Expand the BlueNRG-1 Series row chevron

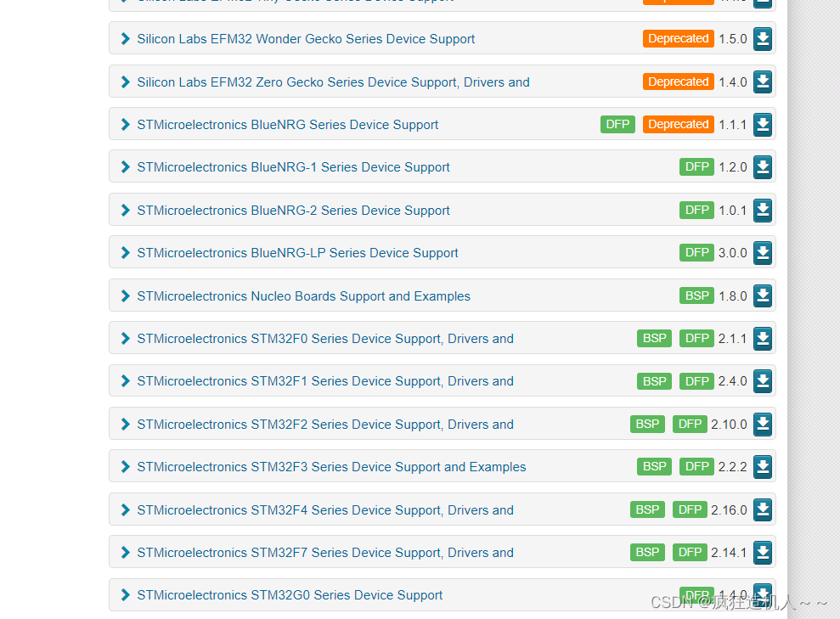(126, 167)
